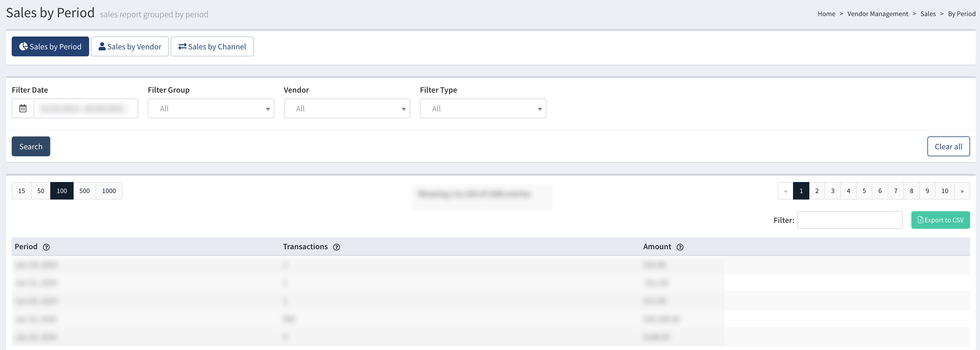The width and height of the screenshot is (980, 350).
Task: Click the Filter text input field
Action: pyautogui.click(x=849, y=220)
